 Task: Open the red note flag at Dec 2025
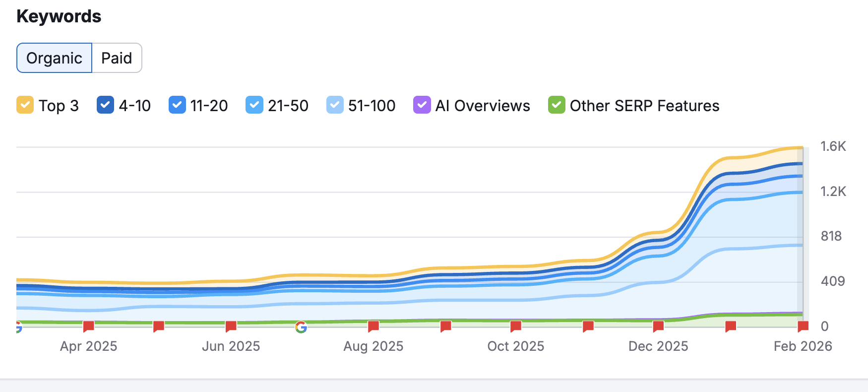[x=658, y=327]
